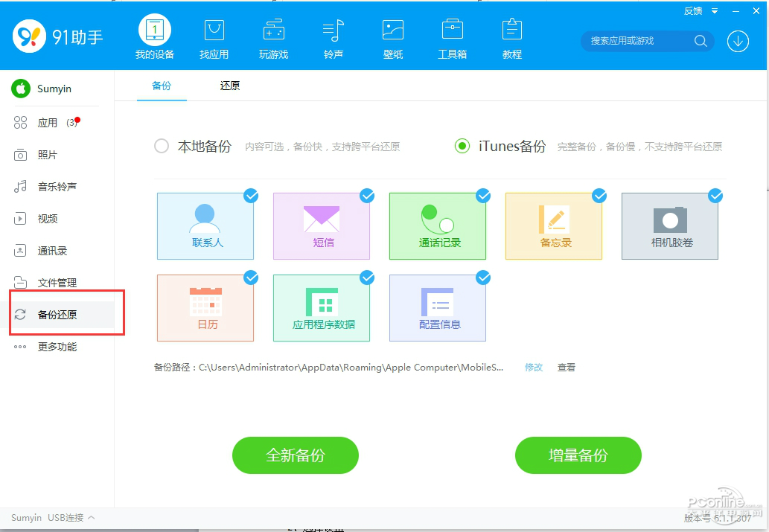The width and height of the screenshot is (769, 532).
Task: Select the SMS (短信) backup tile
Action: tap(322, 226)
